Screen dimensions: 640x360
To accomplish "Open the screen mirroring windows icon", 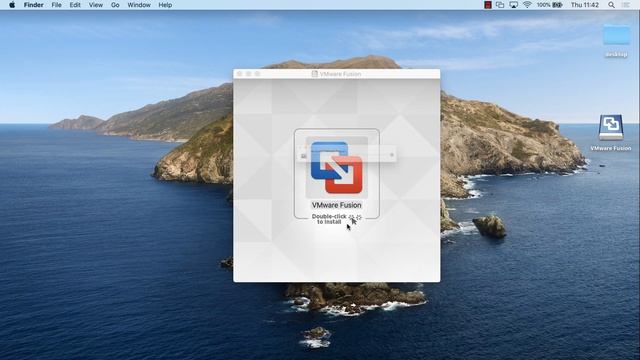I will click(500, 5).
